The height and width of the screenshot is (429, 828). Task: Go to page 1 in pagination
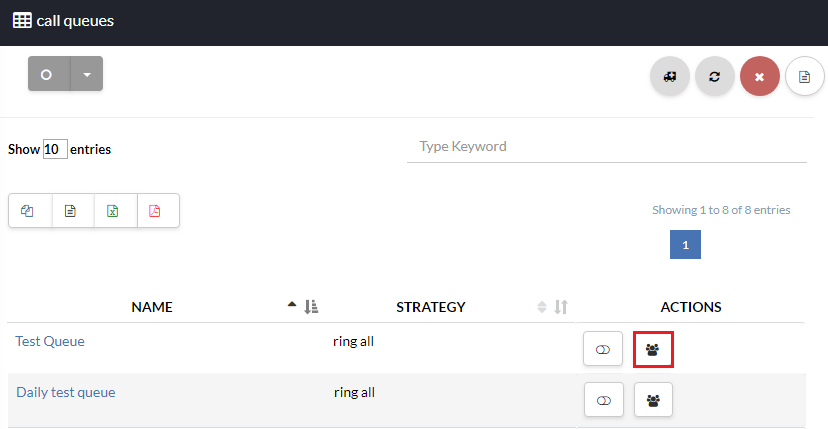(685, 245)
